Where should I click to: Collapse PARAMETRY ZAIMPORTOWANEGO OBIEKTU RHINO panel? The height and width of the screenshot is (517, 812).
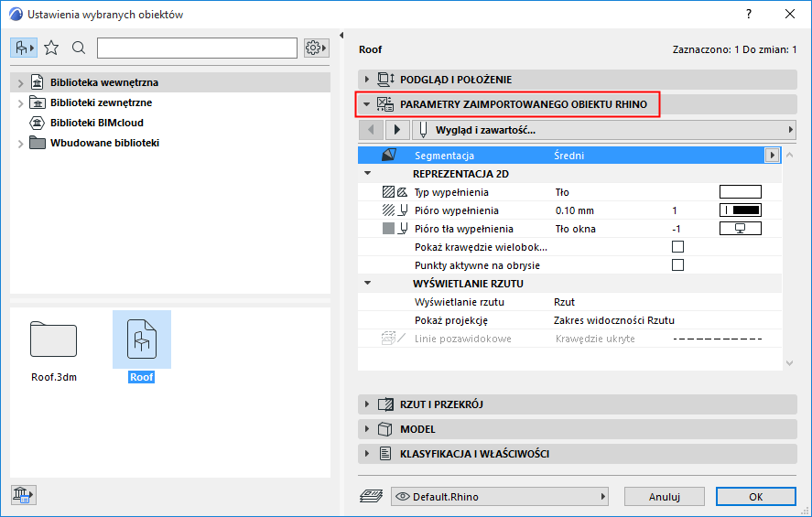pyautogui.click(x=367, y=104)
